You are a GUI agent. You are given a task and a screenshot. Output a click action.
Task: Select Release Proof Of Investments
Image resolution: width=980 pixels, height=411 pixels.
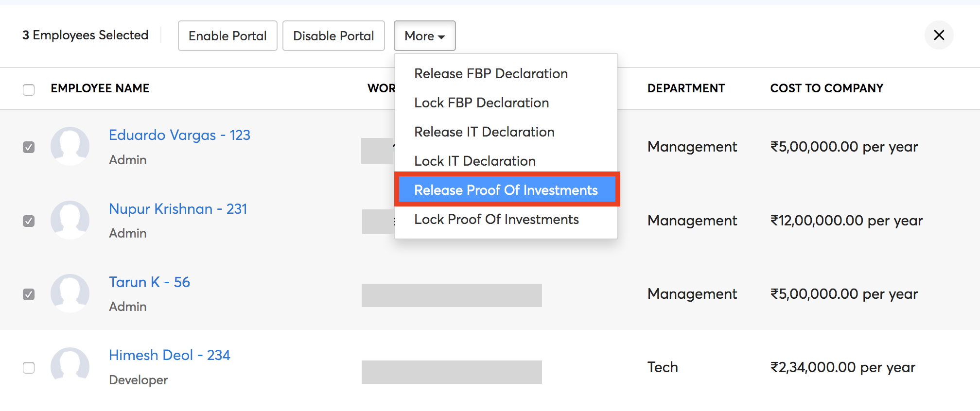click(506, 190)
